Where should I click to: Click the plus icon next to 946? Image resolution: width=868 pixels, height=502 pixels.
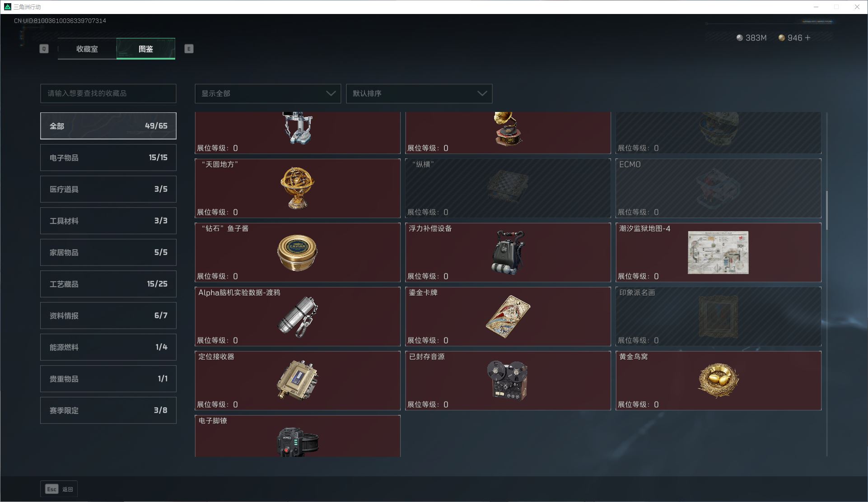coord(807,38)
